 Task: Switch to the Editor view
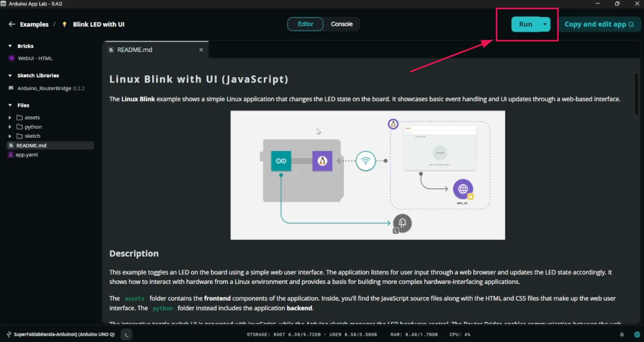pos(305,24)
